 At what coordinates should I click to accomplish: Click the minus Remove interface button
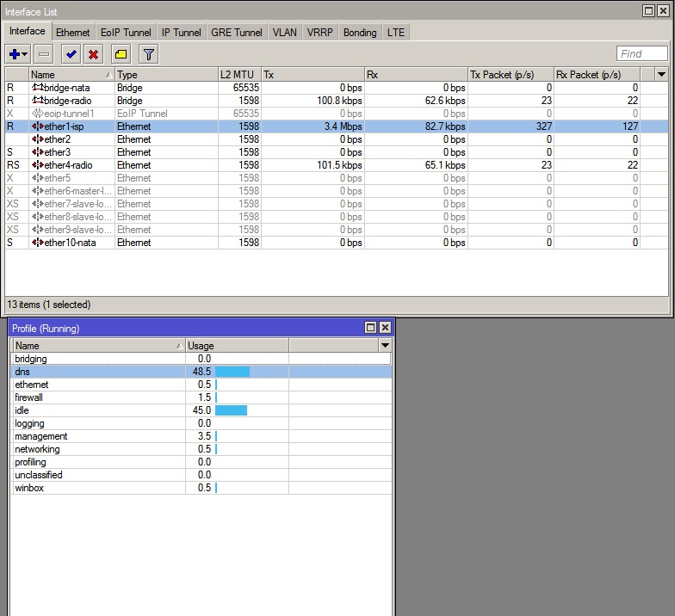(x=44, y=54)
